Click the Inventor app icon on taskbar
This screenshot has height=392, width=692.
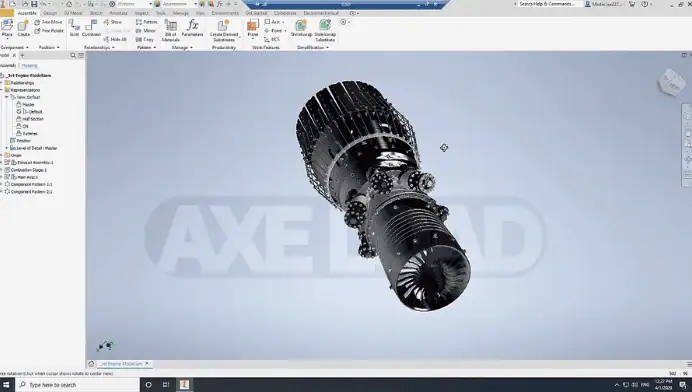coord(184,384)
